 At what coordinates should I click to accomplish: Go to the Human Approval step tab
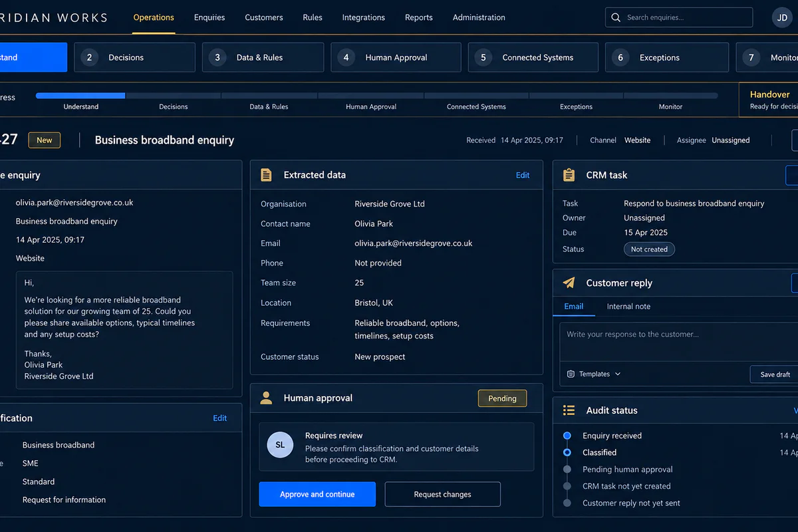(x=396, y=57)
